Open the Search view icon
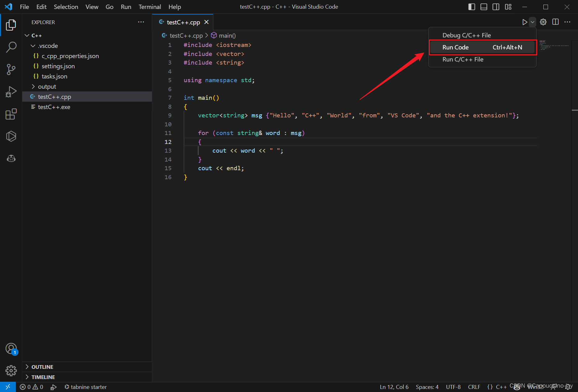 coord(11,47)
